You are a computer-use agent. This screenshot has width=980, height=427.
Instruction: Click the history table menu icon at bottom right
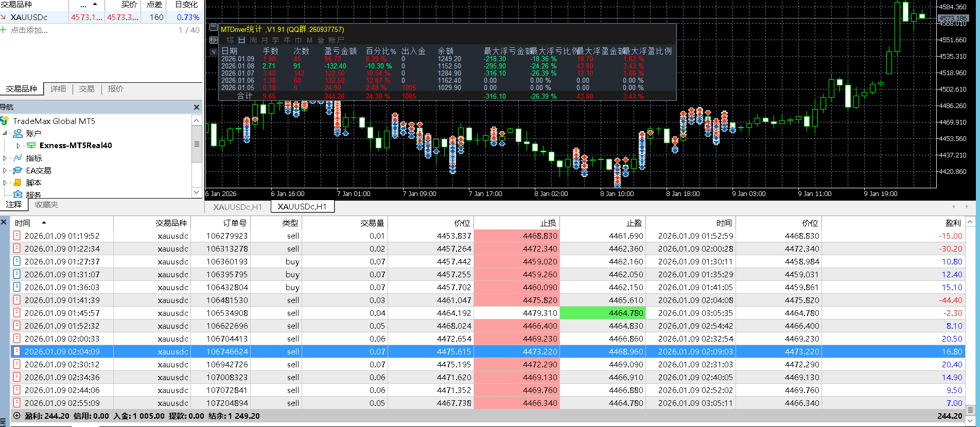tap(970, 411)
